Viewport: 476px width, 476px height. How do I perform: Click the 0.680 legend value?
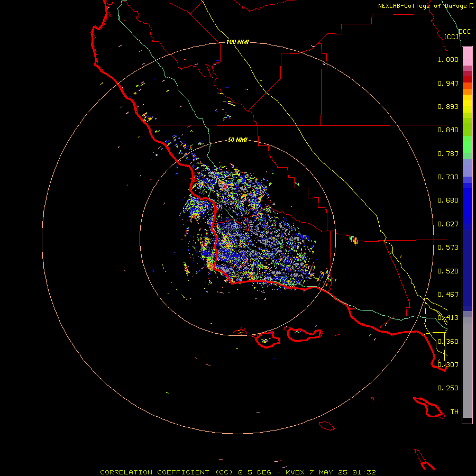point(448,200)
